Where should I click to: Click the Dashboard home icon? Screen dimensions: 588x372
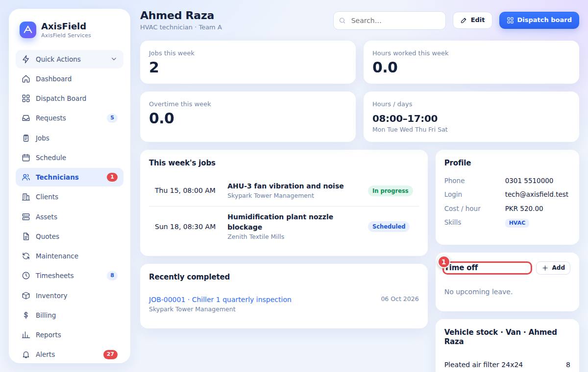(x=26, y=79)
